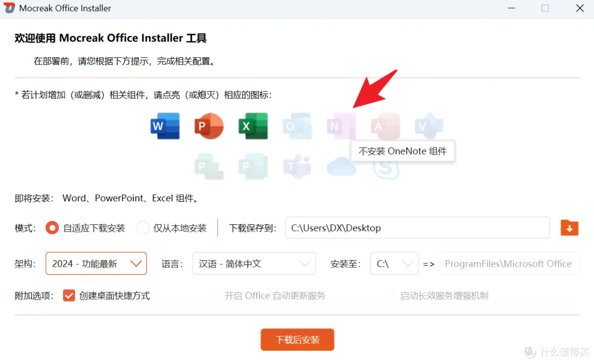Click the ProgramFiles\Microsoft Office install path field
Viewport: 594px width, 364px height.
[x=509, y=263]
